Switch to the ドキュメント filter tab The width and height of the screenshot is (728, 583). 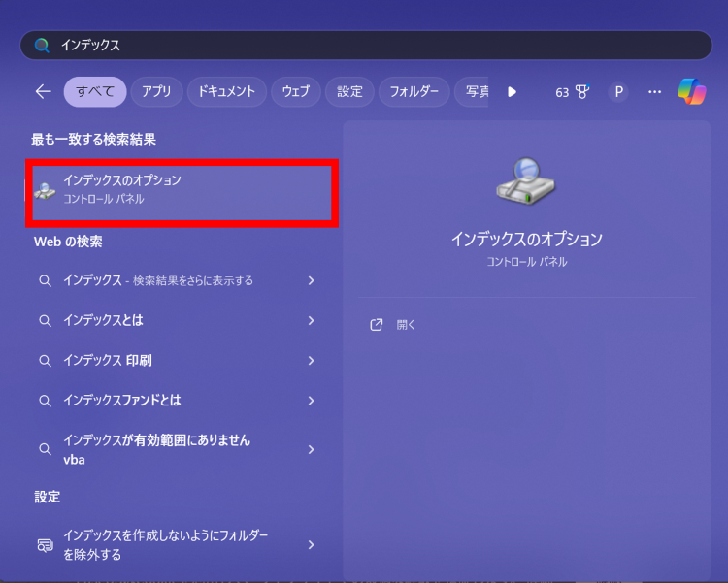(x=226, y=91)
